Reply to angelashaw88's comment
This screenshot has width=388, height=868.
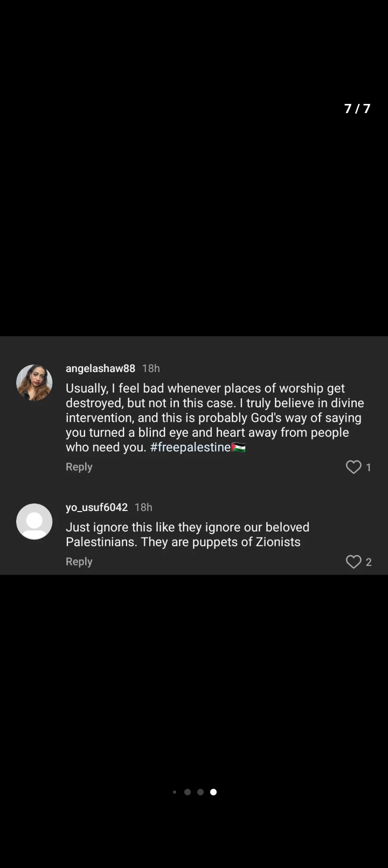pos(79,467)
